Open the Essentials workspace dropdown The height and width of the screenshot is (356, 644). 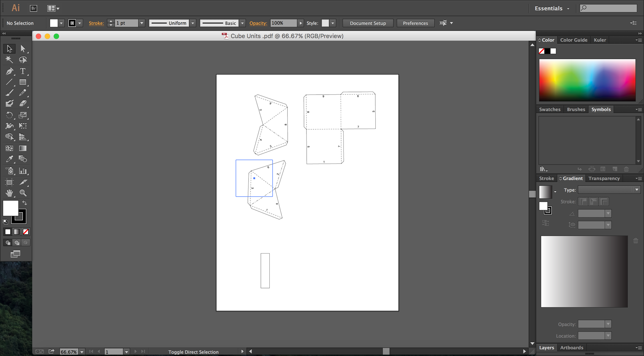(552, 8)
